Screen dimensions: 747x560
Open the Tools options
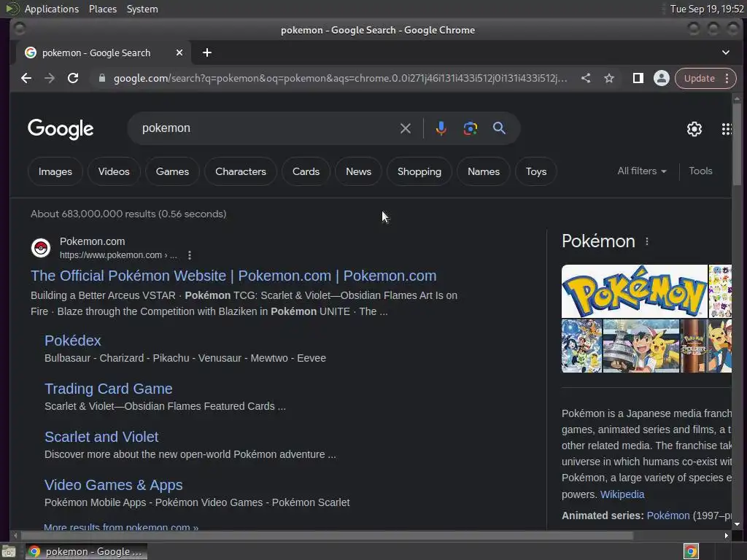[x=700, y=171]
